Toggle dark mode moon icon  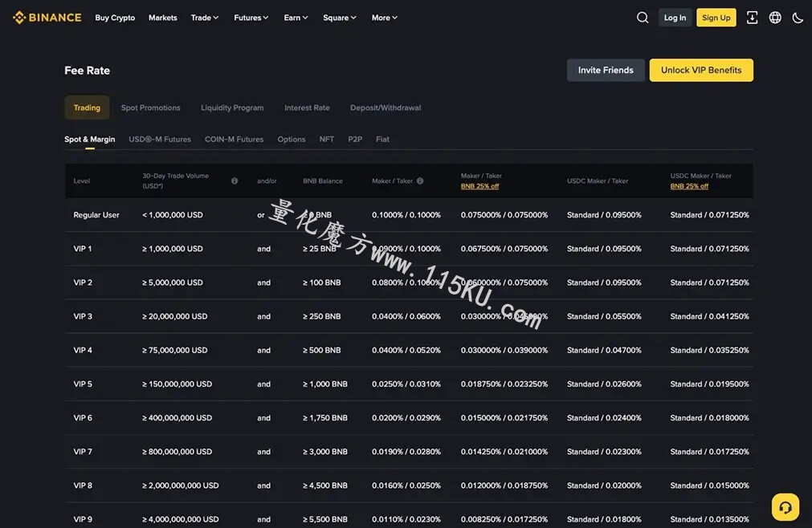tap(798, 18)
